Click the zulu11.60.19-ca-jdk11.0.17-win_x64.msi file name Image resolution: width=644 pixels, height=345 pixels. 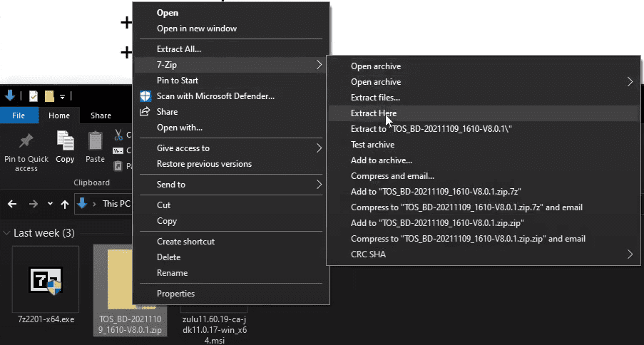point(214,330)
